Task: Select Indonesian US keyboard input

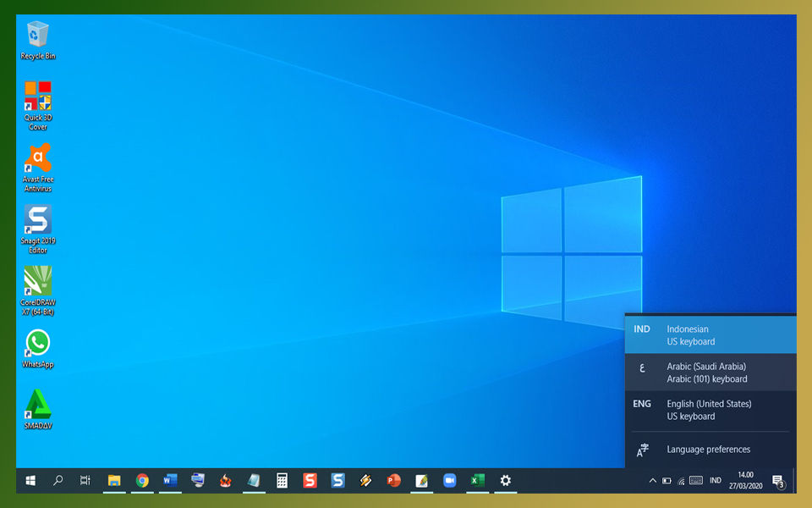Action: click(710, 335)
